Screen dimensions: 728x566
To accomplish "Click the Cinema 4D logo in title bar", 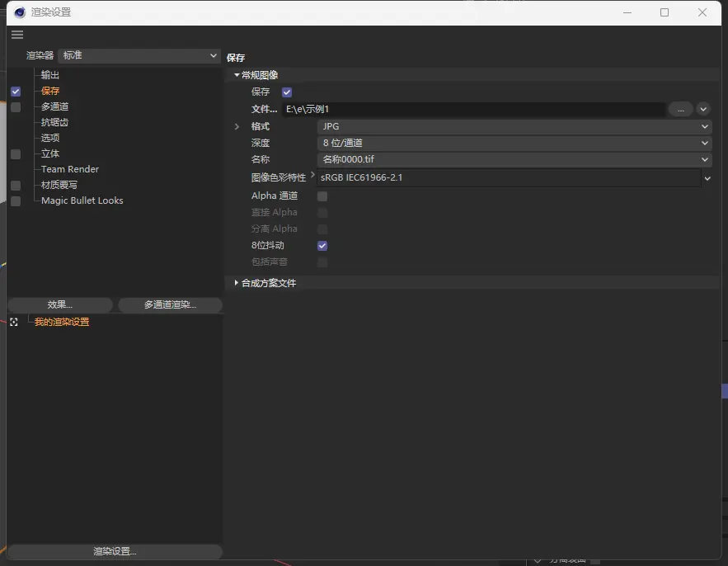I will (20, 12).
